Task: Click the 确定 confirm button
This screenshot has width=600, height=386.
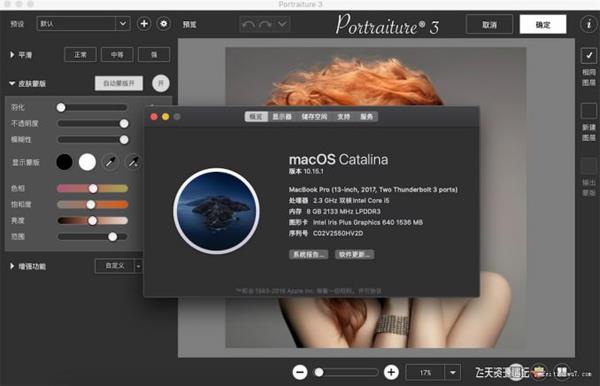Action: (x=543, y=24)
